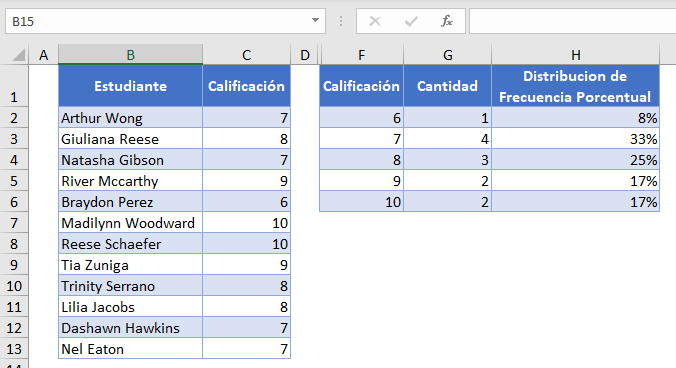Click the 8% frequency cell
676x368 pixels.
click(x=576, y=118)
